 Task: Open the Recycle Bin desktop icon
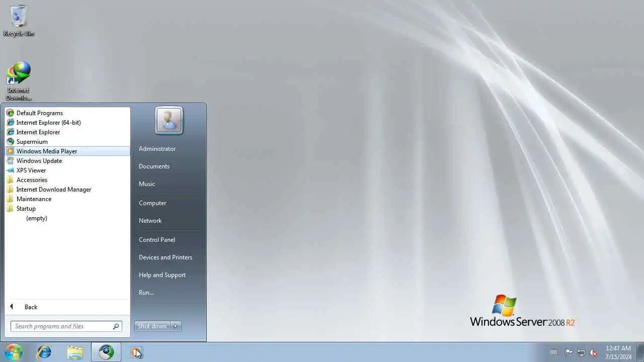click(x=19, y=21)
